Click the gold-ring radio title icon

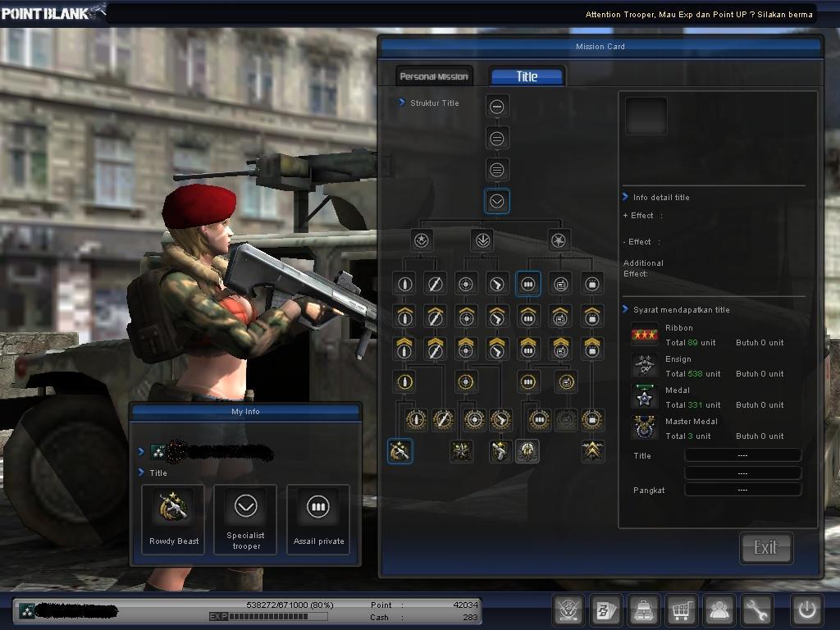tap(566, 382)
